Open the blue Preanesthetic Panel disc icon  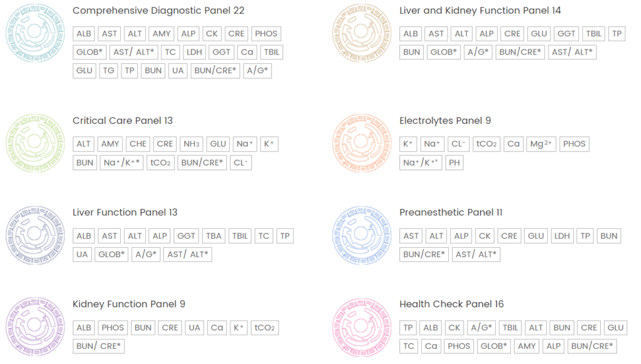coord(362,235)
